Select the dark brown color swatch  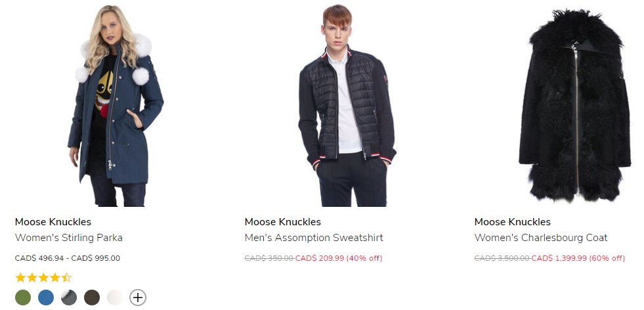click(x=92, y=298)
